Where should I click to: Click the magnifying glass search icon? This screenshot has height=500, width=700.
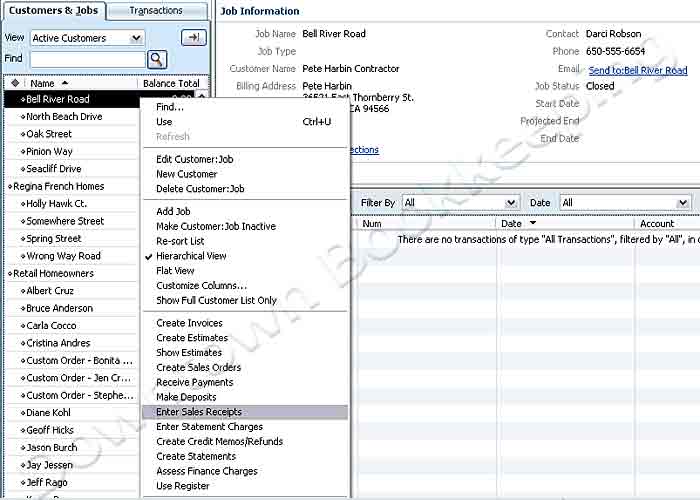pos(157,59)
